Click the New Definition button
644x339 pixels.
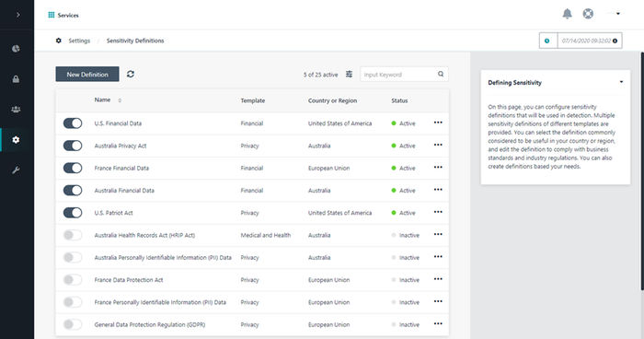[x=87, y=74]
